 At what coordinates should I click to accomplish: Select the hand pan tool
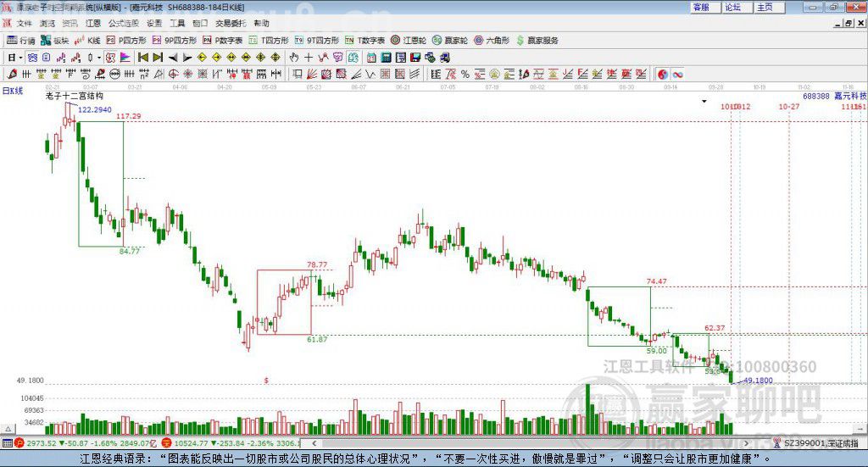[294, 58]
